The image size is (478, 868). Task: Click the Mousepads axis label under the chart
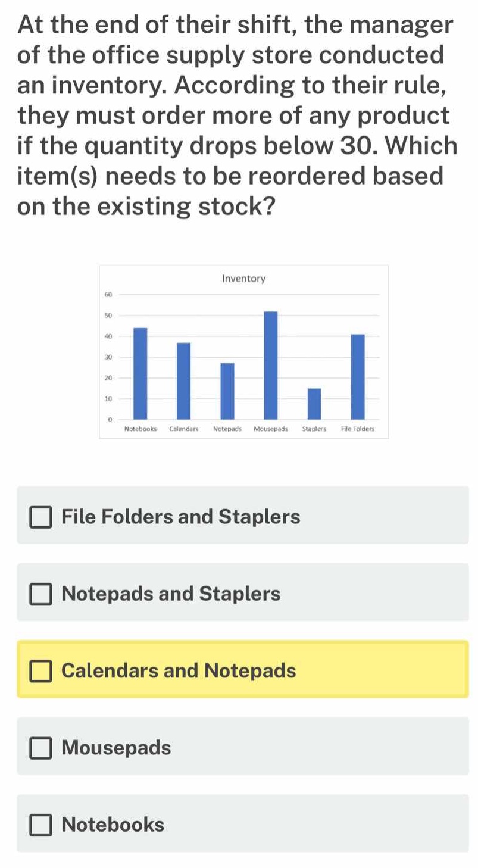pos(271,428)
